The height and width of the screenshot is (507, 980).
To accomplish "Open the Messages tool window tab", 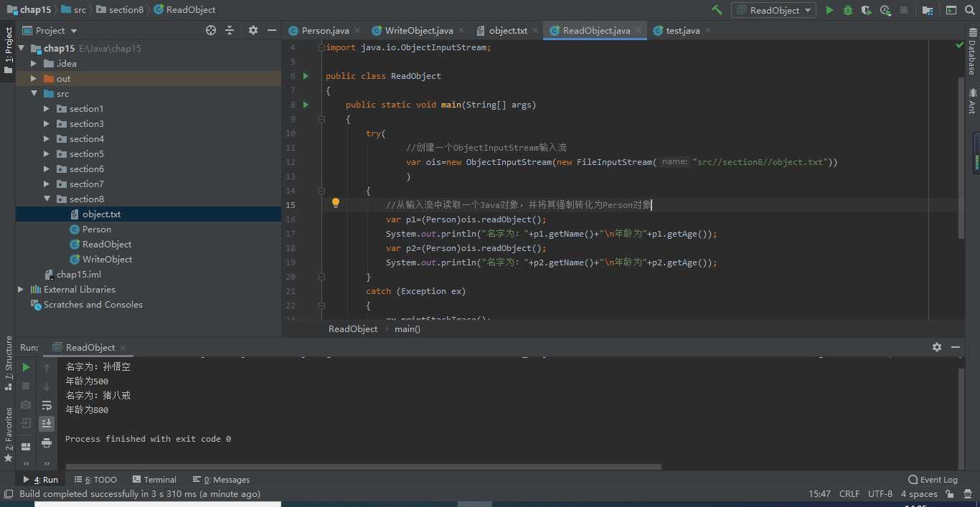I will [222, 480].
